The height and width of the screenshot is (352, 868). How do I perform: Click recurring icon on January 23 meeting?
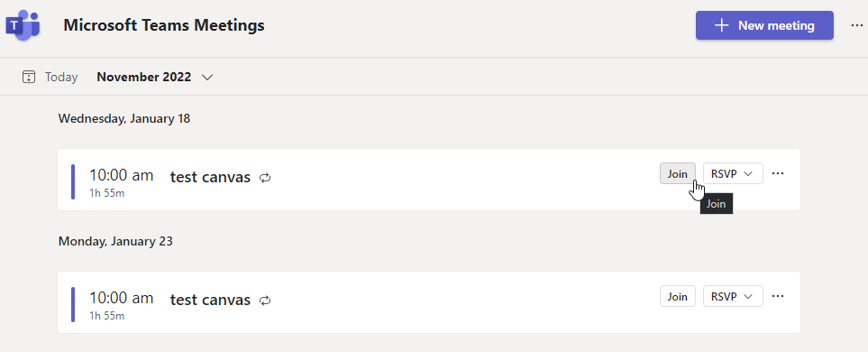click(265, 301)
